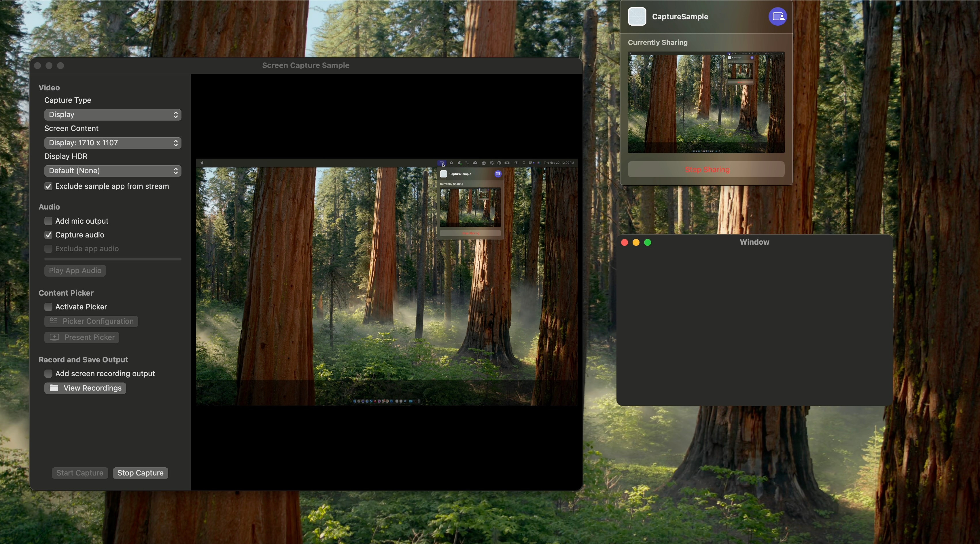Viewport: 980px width, 544px height.
Task: Minimize the Window with yellow button
Action: coord(636,243)
